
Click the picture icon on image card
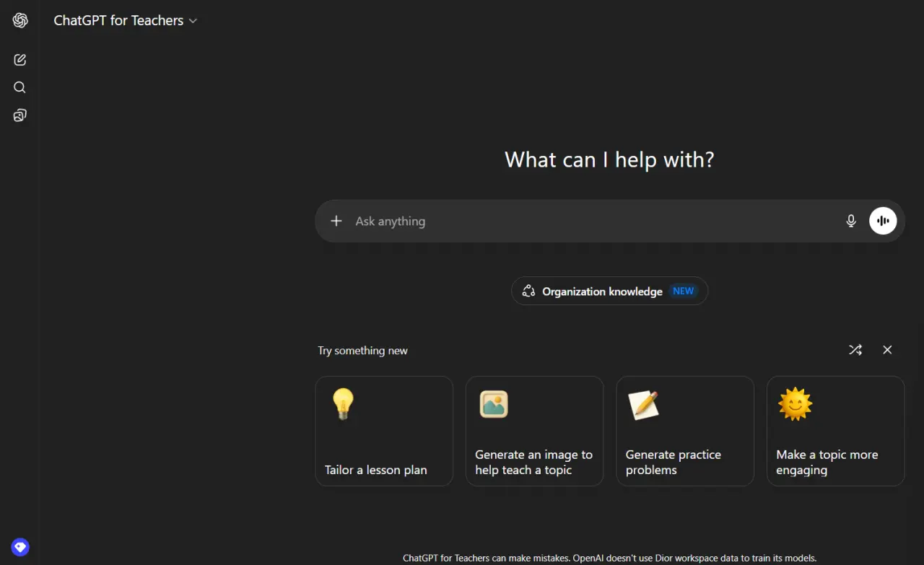tap(494, 404)
